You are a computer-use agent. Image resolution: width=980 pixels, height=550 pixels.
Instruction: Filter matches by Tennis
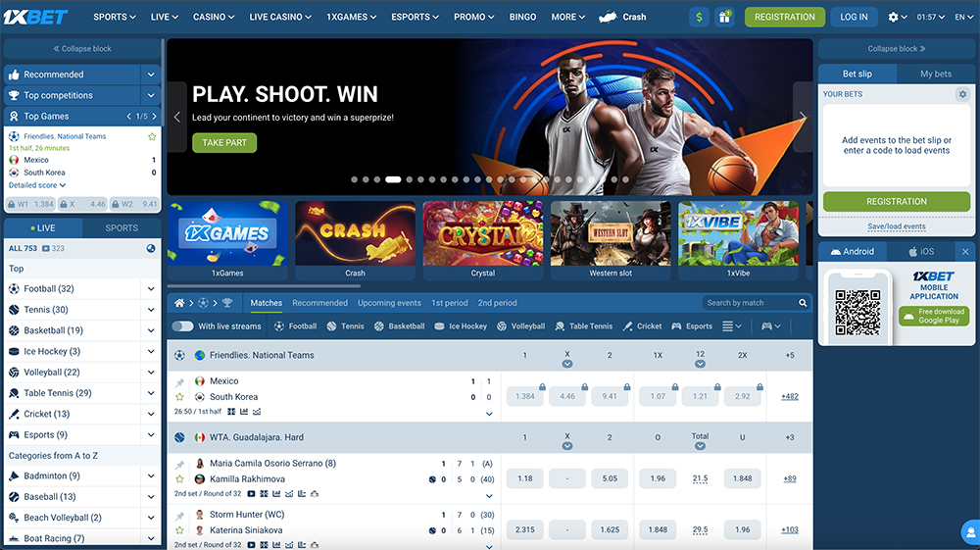(x=346, y=326)
